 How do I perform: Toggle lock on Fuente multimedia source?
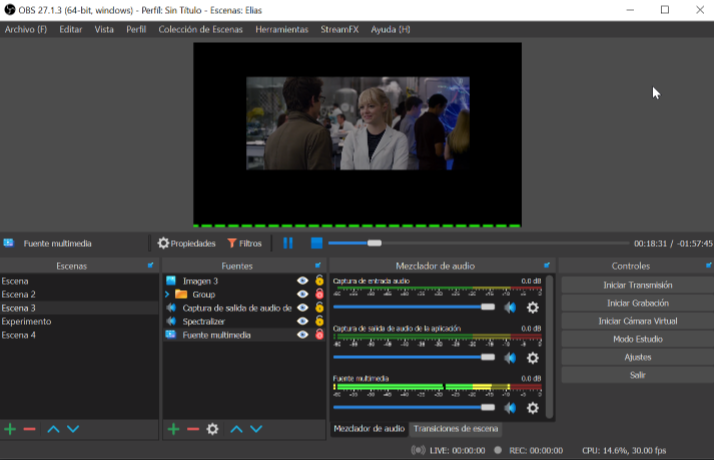320,335
